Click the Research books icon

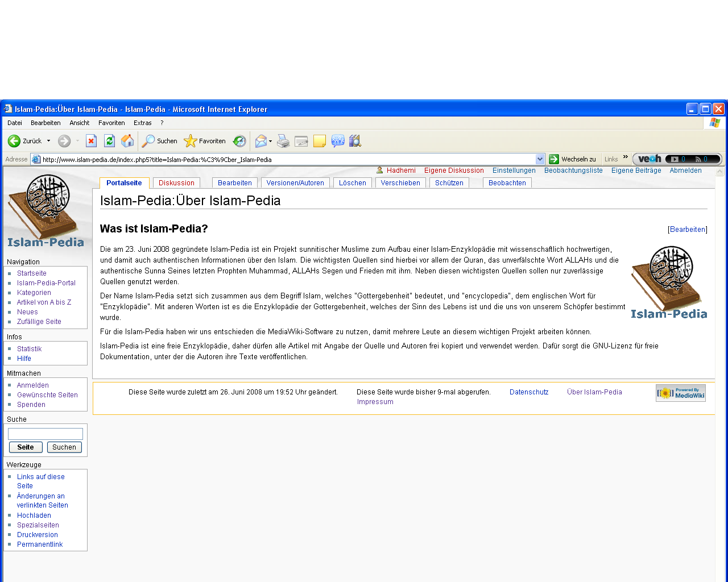355,141
